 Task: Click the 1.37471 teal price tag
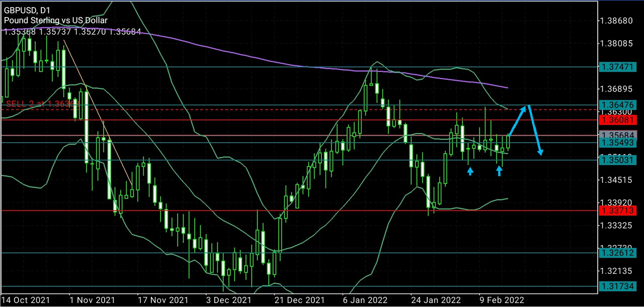tap(617, 66)
